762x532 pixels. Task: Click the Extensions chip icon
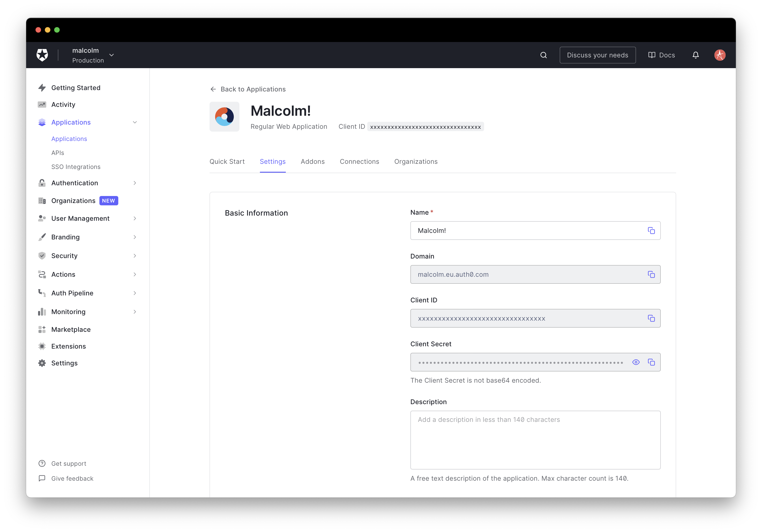tap(42, 346)
